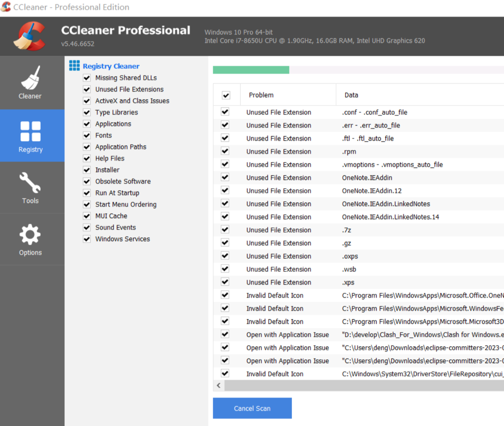Toggle the select-all checkbox in results header
This screenshot has height=426, width=504.
tap(226, 95)
